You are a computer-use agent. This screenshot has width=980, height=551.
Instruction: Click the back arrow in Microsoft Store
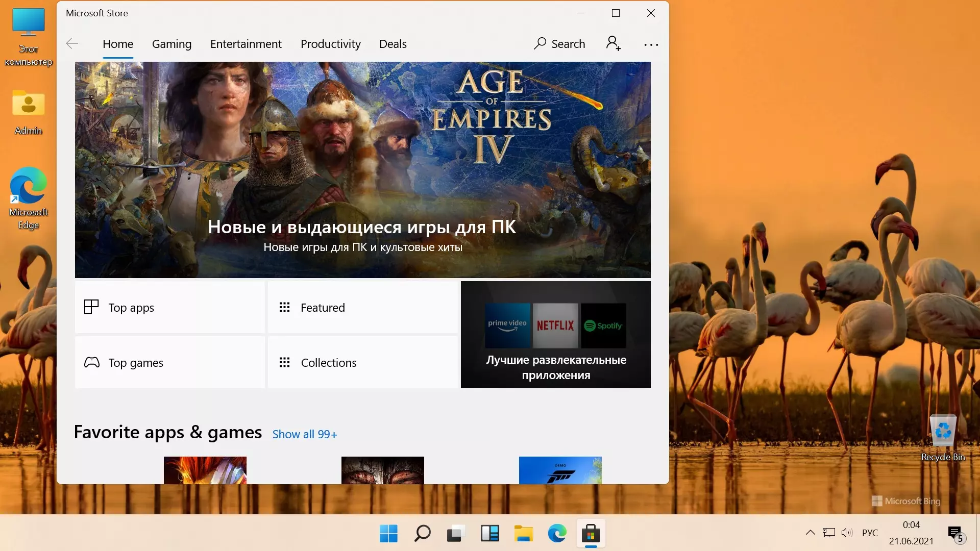click(x=72, y=44)
